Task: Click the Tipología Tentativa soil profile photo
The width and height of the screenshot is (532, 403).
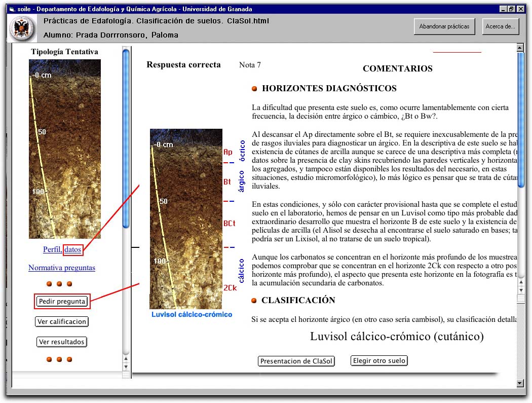Action: click(65, 149)
